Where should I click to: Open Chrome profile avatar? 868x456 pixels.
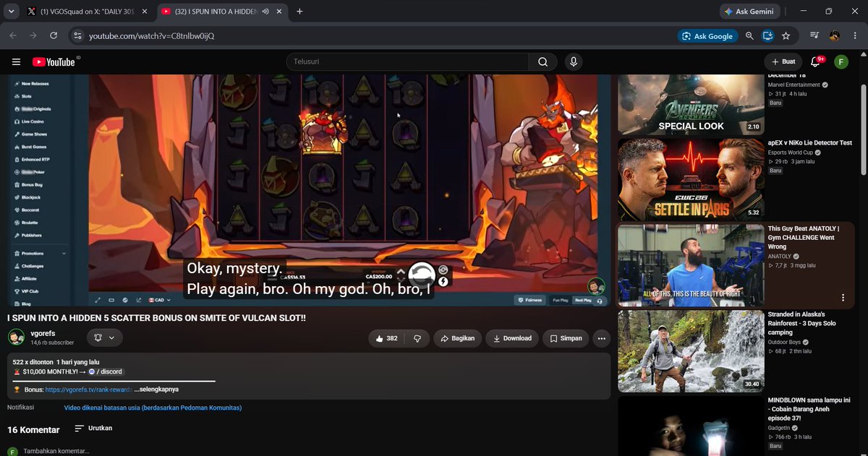834,35
